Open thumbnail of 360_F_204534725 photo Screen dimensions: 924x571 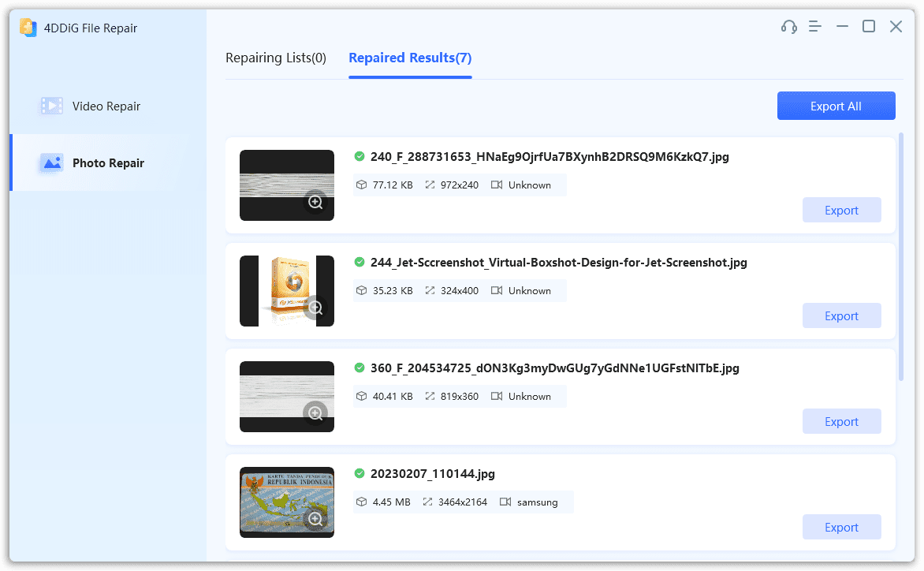pyautogui.click(x=286, y=396)
